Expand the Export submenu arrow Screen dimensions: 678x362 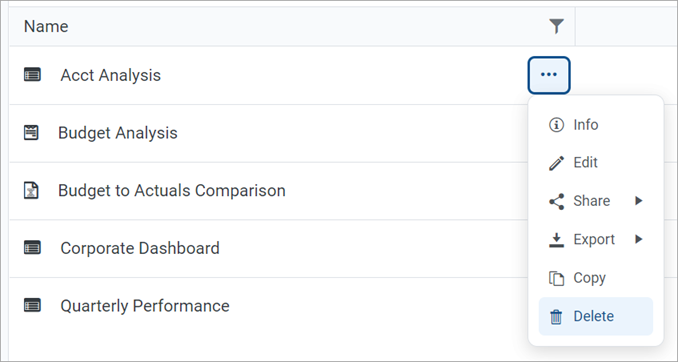point(639,239)
